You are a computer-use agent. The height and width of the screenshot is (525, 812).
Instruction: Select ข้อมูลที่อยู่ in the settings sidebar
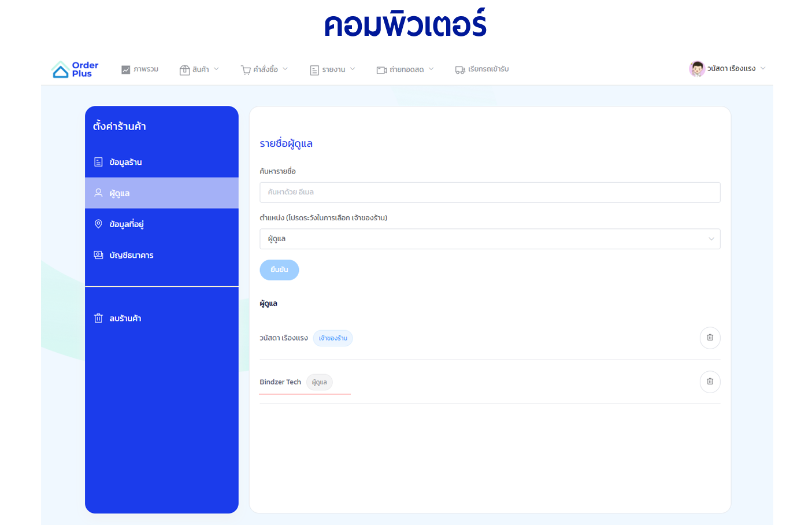click(x=162, y=224)
